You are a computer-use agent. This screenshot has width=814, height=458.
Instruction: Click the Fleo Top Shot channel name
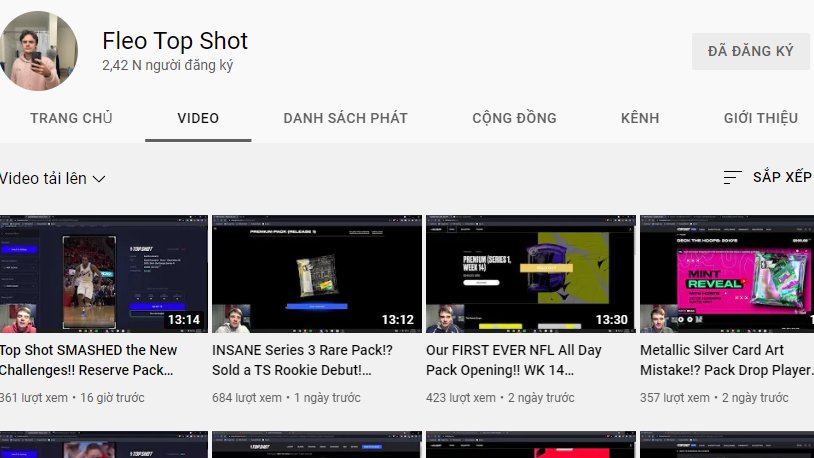pyautogui.click(x=175, y=41)
